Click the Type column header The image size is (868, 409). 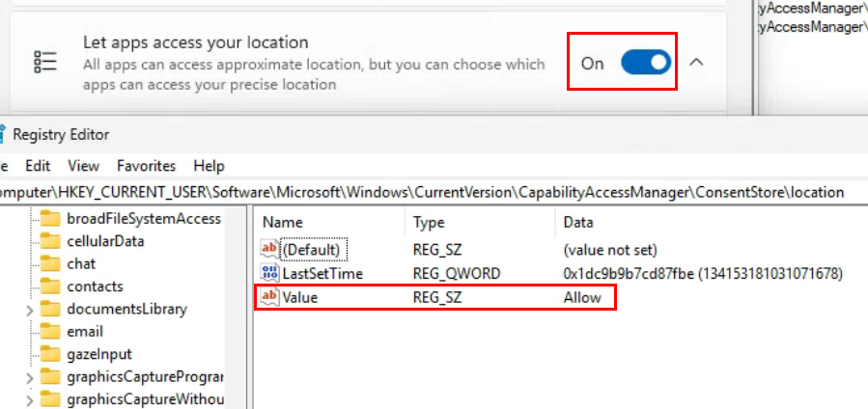[x=429, y=222]
